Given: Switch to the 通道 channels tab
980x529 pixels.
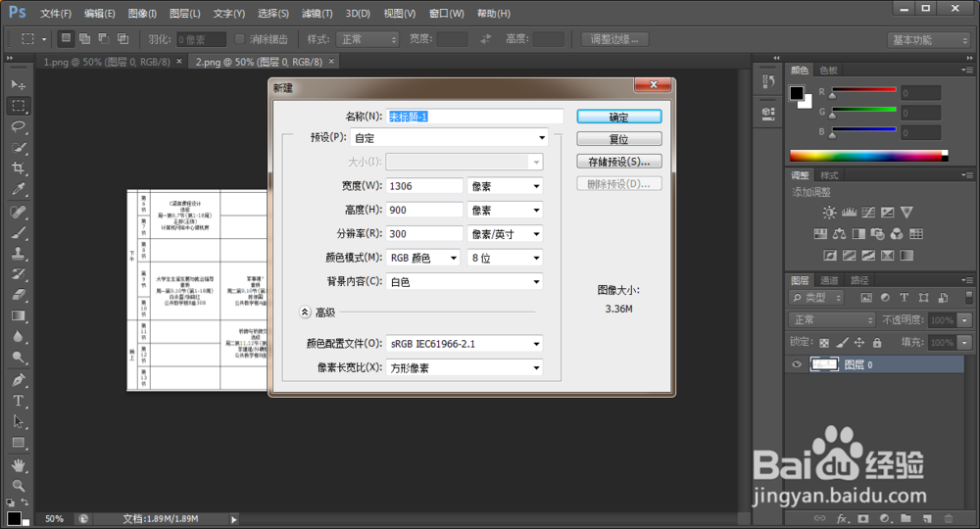Looking at the screenshot, I should 829,280.
